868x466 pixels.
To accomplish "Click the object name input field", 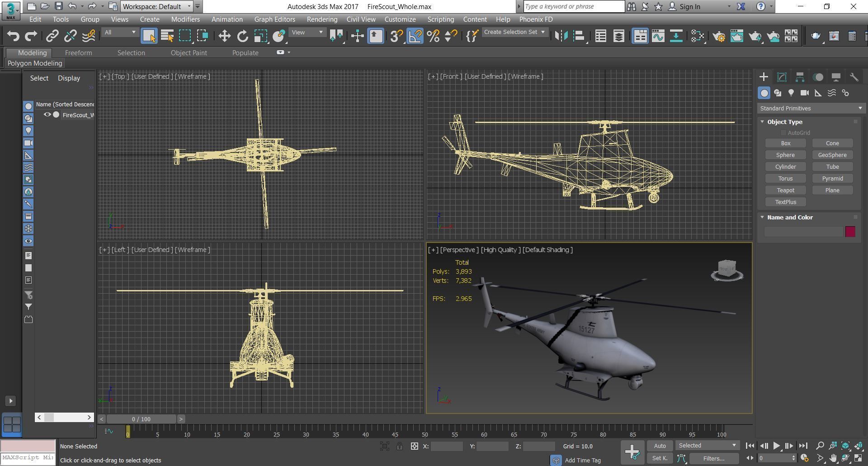I will [803, 232].
